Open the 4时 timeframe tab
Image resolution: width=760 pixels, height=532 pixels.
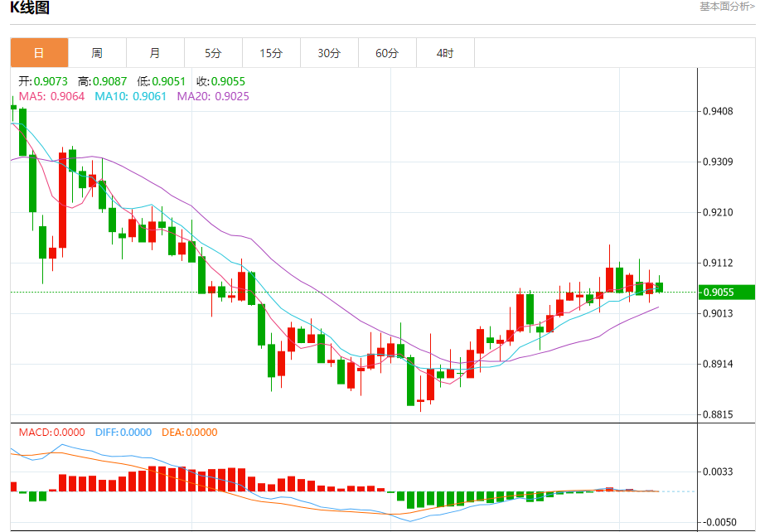click(445, 53)
